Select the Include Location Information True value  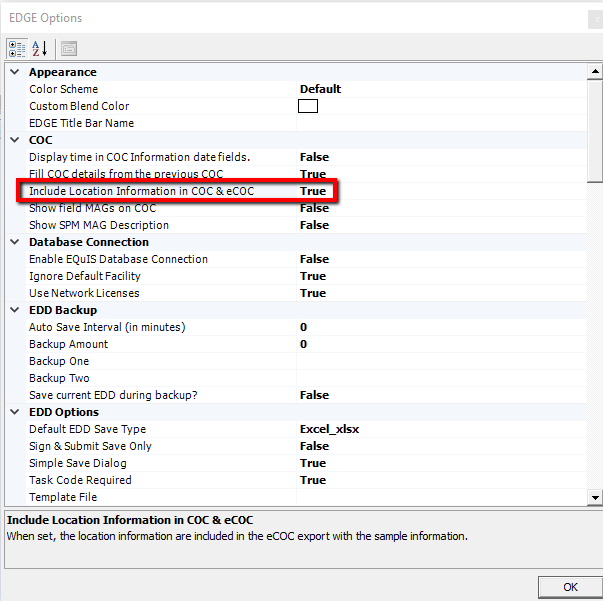coord(313,191)
